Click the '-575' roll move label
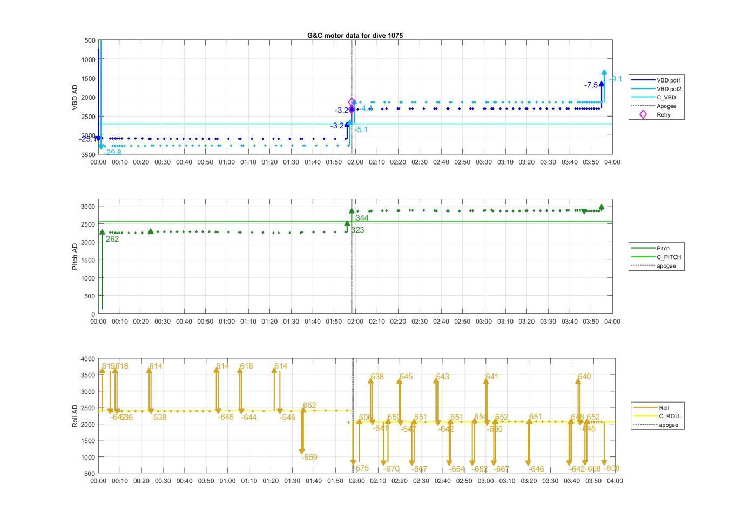This screenshot has width=756, height=532. point(361,469)
